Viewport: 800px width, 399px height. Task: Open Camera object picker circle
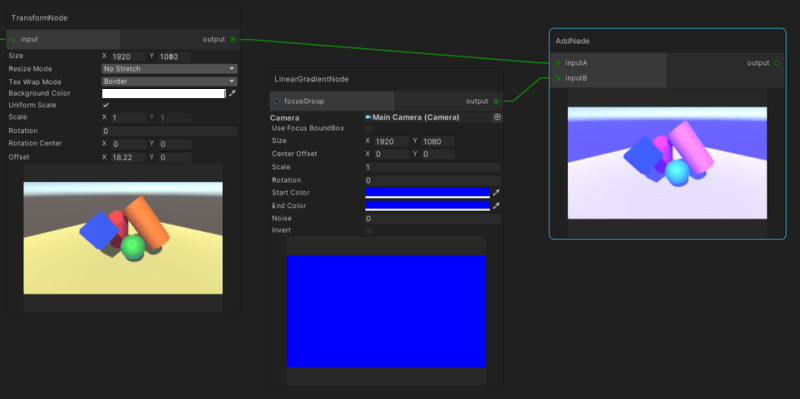[497, 117]
